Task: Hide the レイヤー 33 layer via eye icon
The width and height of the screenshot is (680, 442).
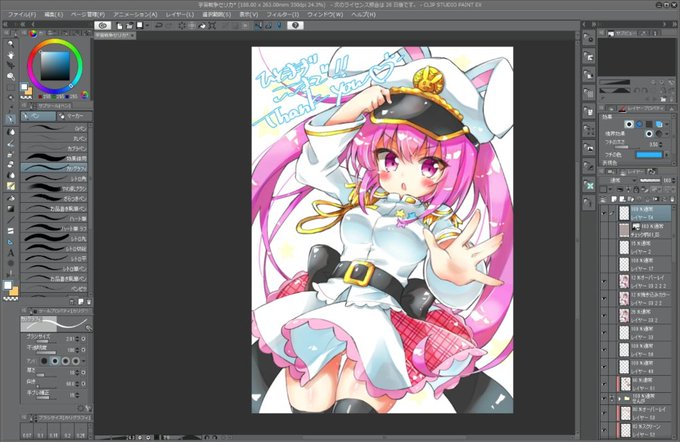Action: pos(604,333)
